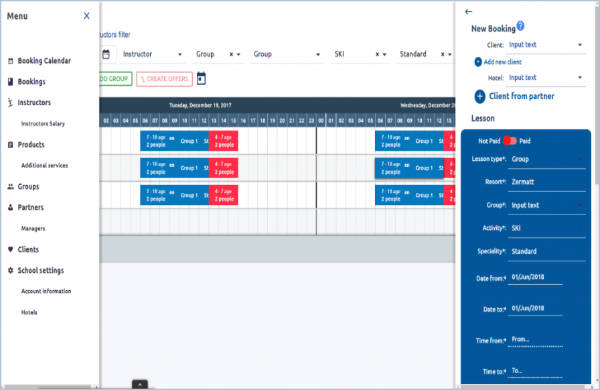Click the Date from field
This screenshot has width=600, height=390.
coord(535,277)
